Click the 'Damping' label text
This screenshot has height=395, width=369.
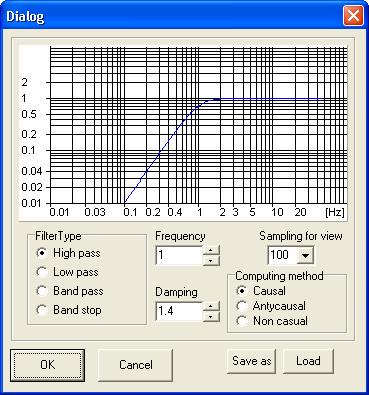click(176, 292)
